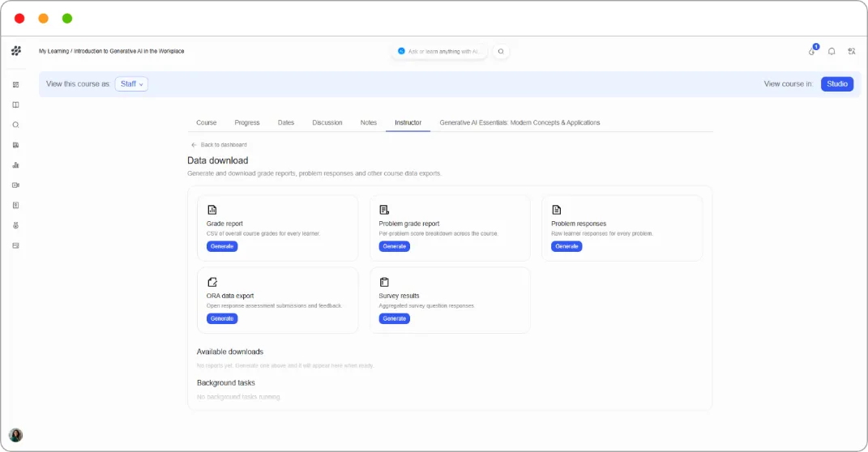Click the Grade report card title

[224, 224]
